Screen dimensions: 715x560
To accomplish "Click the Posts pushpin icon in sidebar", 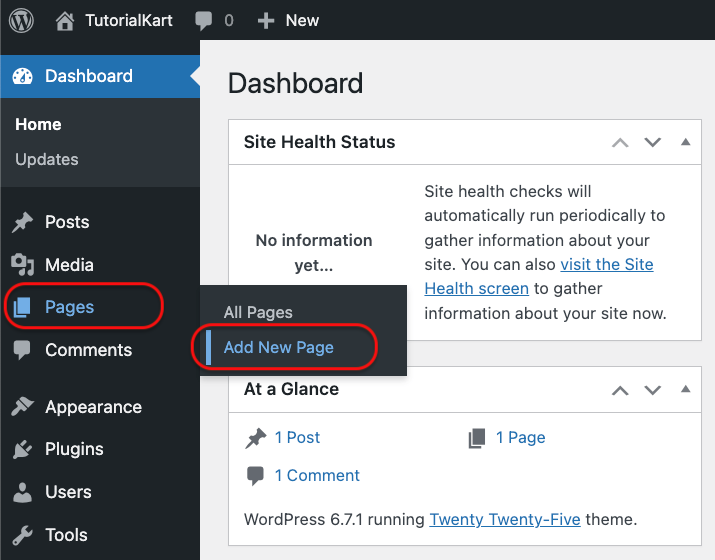I will pyautogui.click(x=22, y=222).
